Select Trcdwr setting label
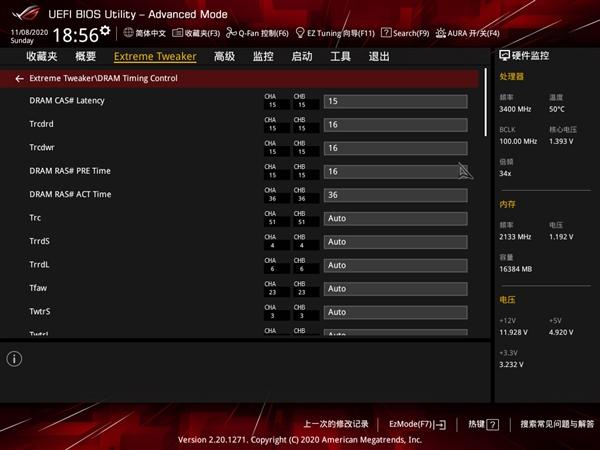This screenshot has width=600, height=450. 42,147
